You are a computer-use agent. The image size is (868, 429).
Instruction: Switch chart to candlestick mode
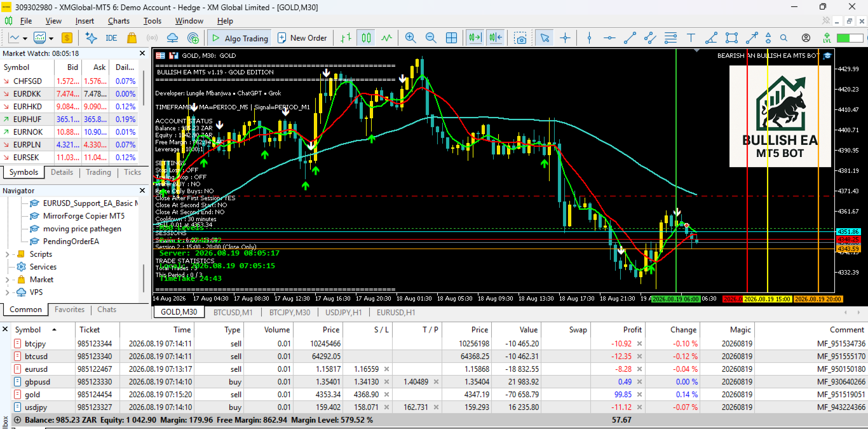tap(365, 38)
